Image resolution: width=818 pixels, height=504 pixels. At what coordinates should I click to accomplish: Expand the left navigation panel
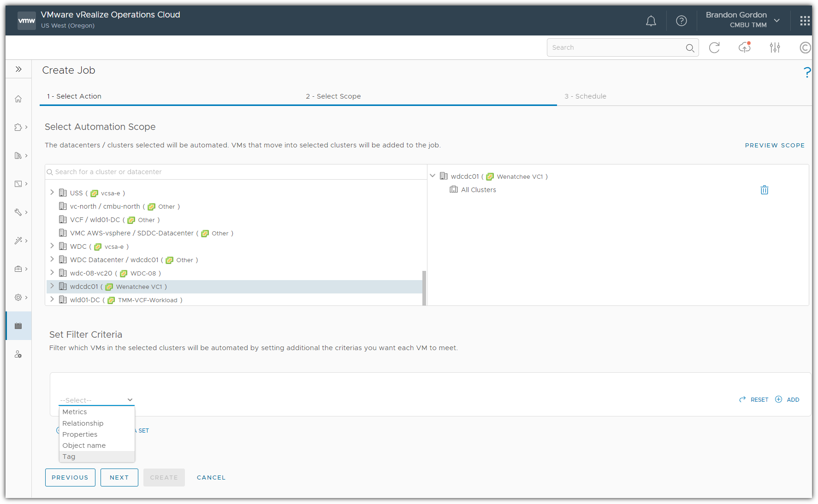click(x=18, y=69)
